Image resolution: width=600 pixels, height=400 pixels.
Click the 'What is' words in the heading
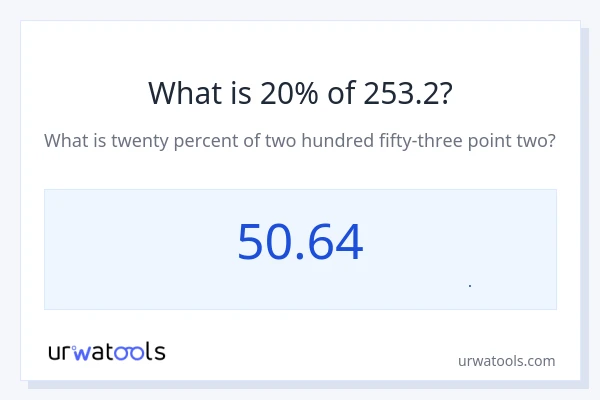(183, 93)
